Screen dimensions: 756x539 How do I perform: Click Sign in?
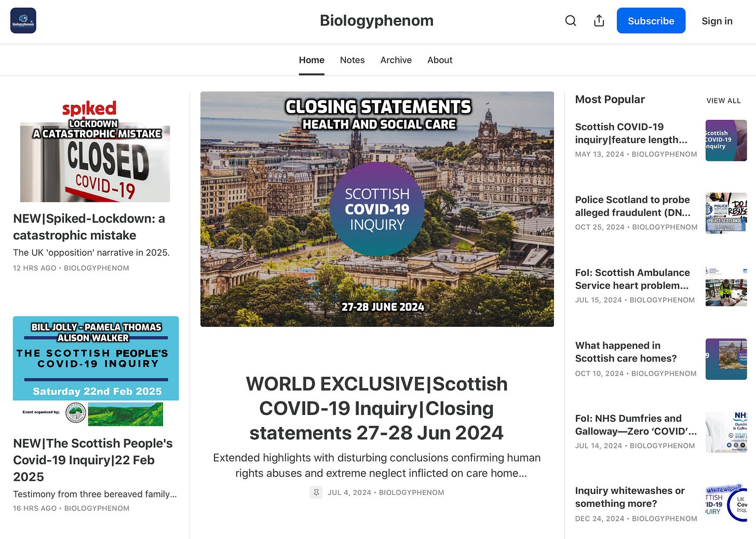717,21
